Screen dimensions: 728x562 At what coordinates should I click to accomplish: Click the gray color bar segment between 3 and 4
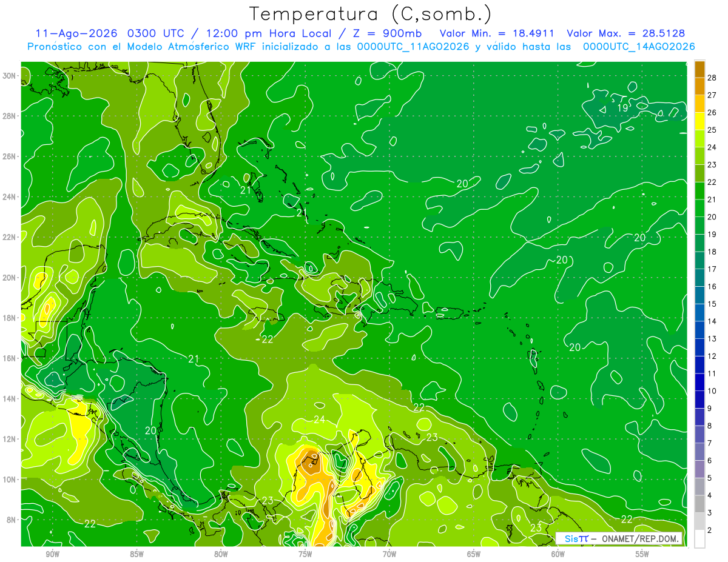[699, 504]
